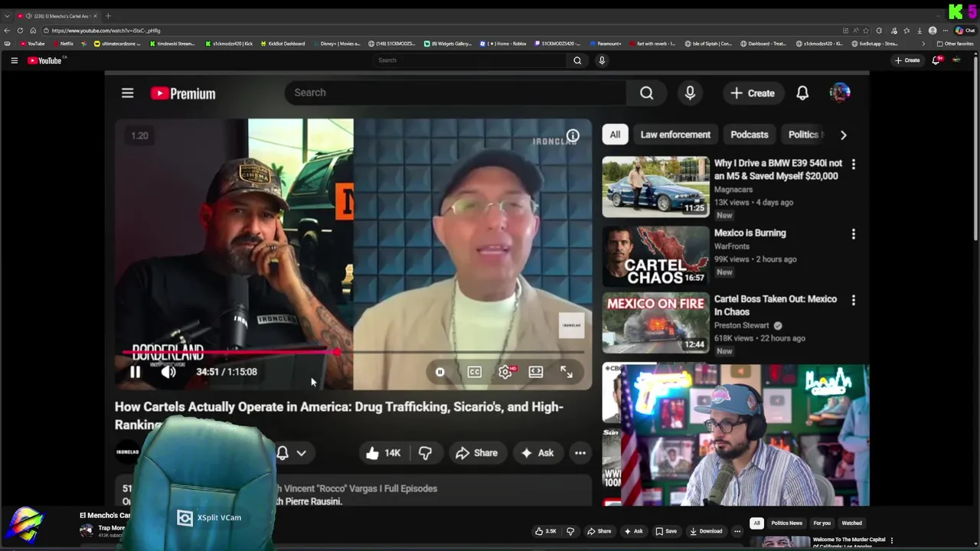The image size is (980, 551).
Task: Open the player settings gear
Action: click(505, 372)
